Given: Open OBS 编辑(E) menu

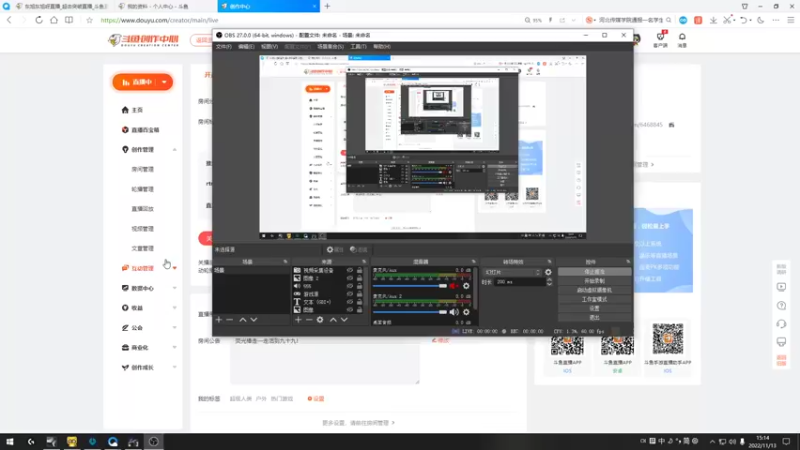Looking at the screenshot, I should coord(246,46).
